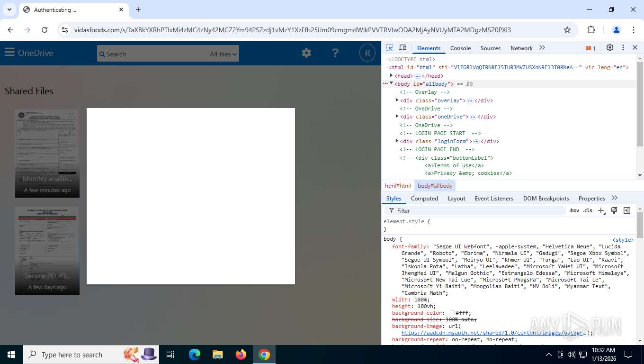The width and height of the screenshot is (644, 364).
Task: Expand the div class loginForm node
Action: [x=397, y=141]
